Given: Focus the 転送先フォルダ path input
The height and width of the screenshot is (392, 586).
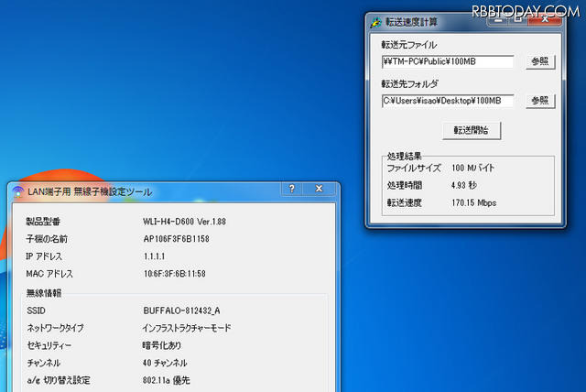Looking at the screenshot, I should [x=448, y=101].
